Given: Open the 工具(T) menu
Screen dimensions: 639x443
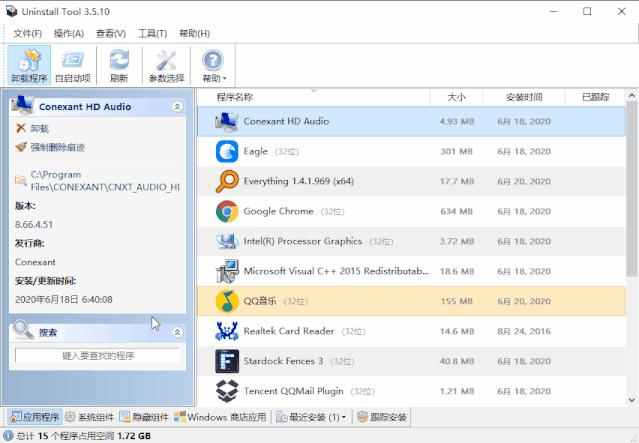Looking at the screenshot, I should click(x=152, y=33).
